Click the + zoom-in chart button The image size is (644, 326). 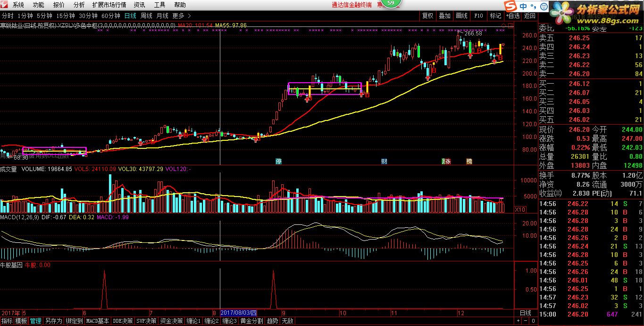click(x=519, y=321)
